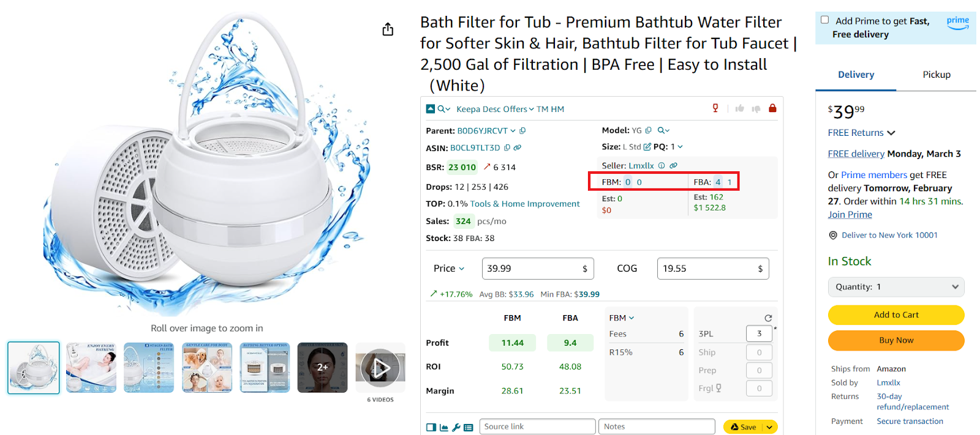Click the Source link input field
The image size is (980, 435).
tap(537, 426)
